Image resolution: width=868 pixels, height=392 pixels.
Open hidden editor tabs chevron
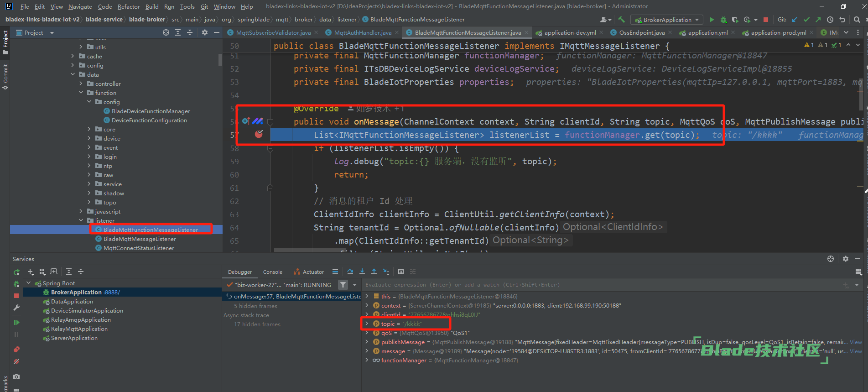pos(846,32)
